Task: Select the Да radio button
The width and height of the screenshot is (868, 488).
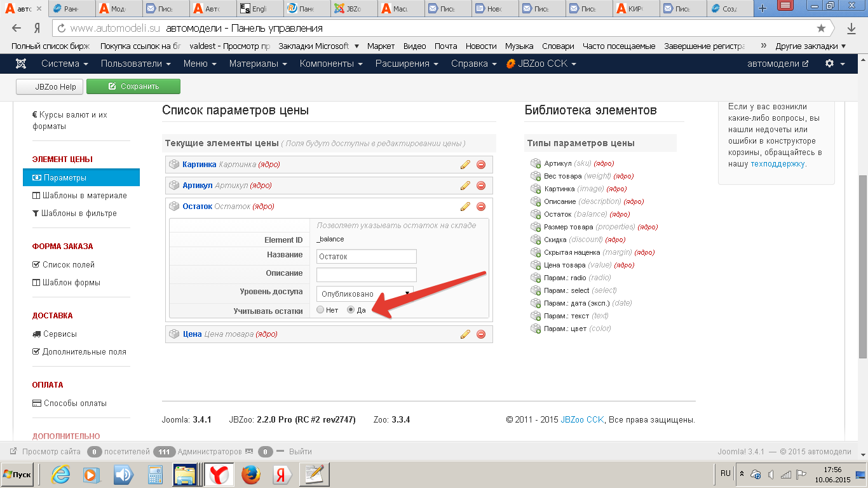Action: click(351, 310)
